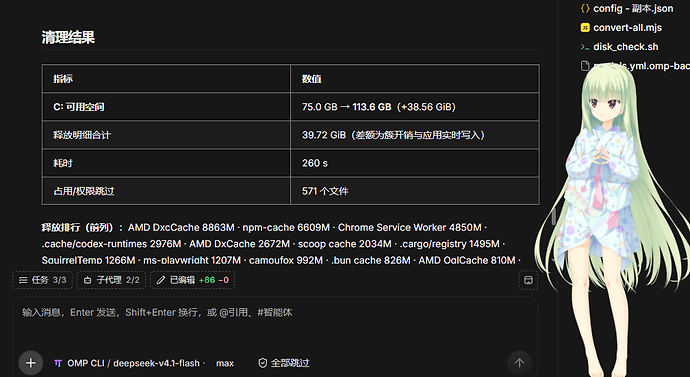Click the 占用/权限跳过 table cell
This screenshot has width=690, height=377.
click(x=166, y=191)
